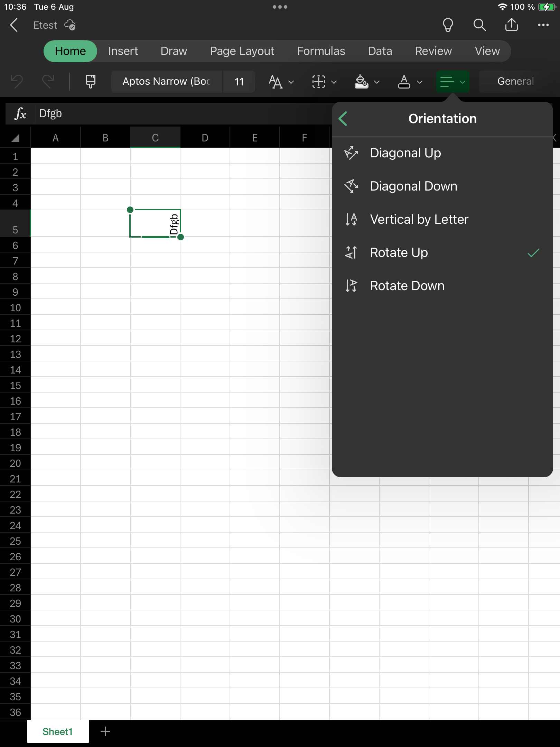Open the Aptos Narrow font picker
The width and height of the screenshot is (560, 747).
tap(166, 82)
